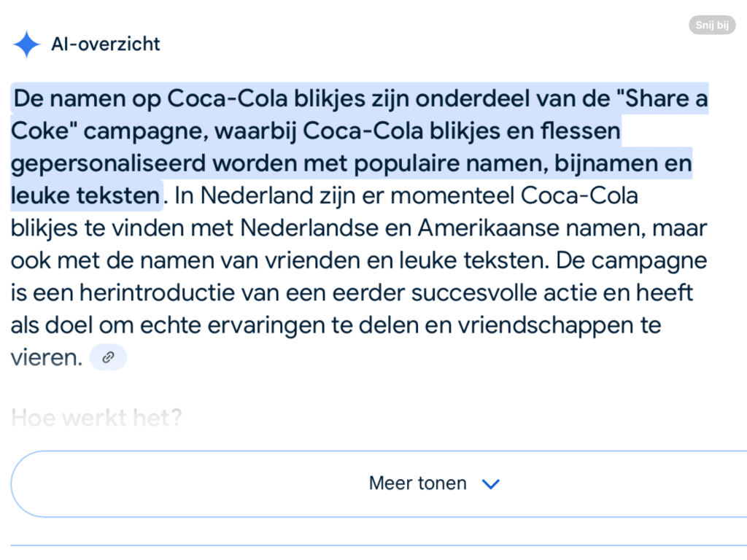Viewport: 747px width, 560px height.
Task: Click the Meer tonen chevron arrow
Action: coord(491,483)
